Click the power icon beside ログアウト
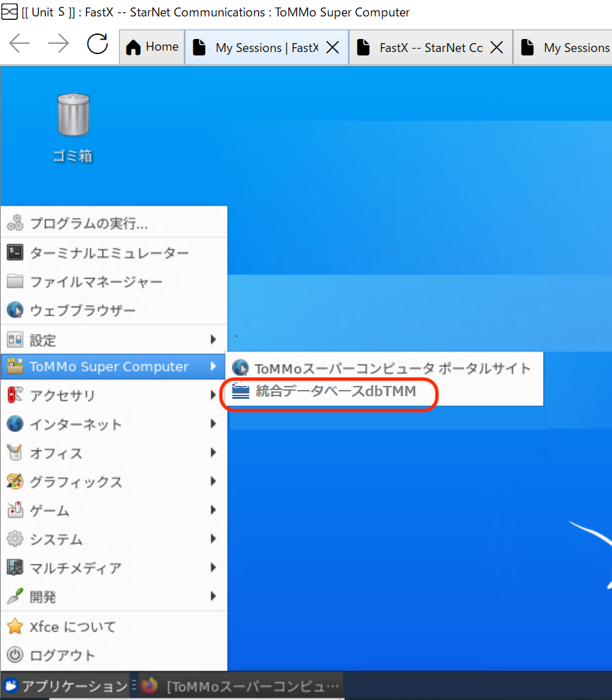612x700 pixels. point(15,655)
